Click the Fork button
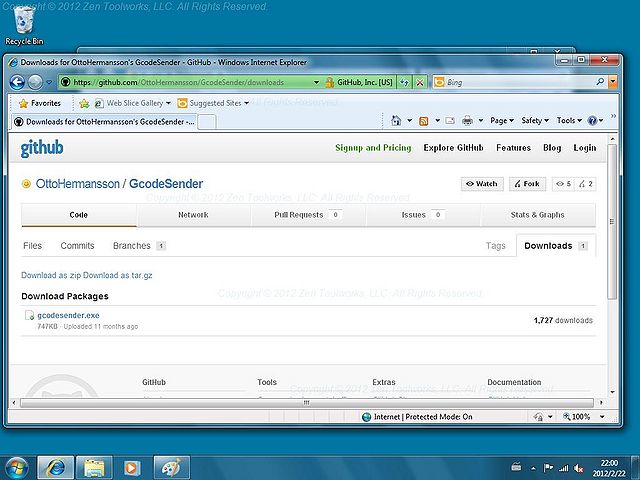Screen dimensions: 640x480 527,184
